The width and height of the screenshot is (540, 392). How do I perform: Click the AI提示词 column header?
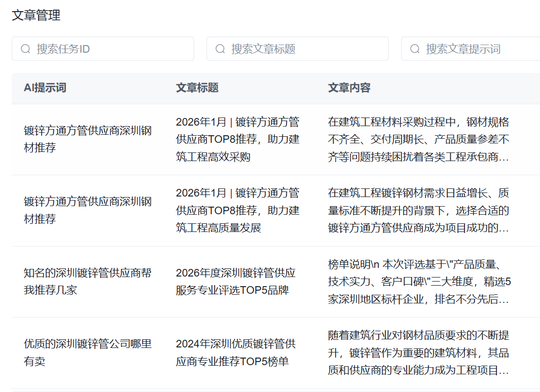pyautogui.click(x=45, y=88)
